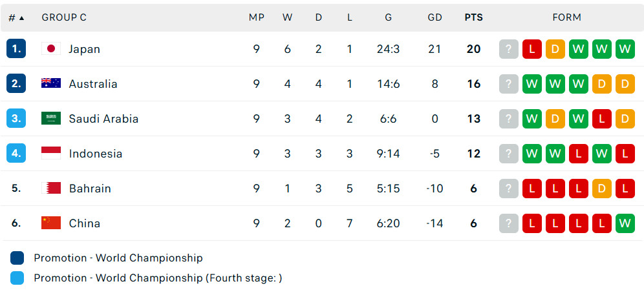644x297 pixels.
Task: Click the Indonesia flag icon
Action: coord(51,154)
